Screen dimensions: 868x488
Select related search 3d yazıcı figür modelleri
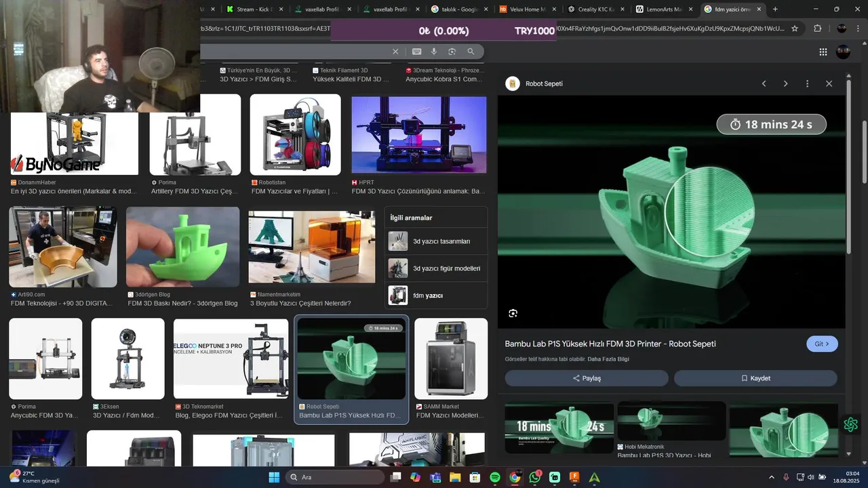pyautogui.click(x=436, y=268)
